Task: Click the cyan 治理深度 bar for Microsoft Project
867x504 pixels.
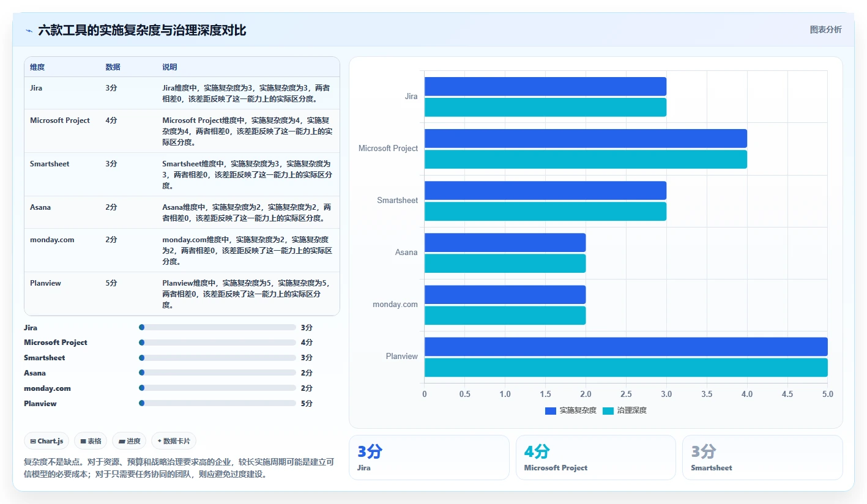Action: [x=586, y=159]
